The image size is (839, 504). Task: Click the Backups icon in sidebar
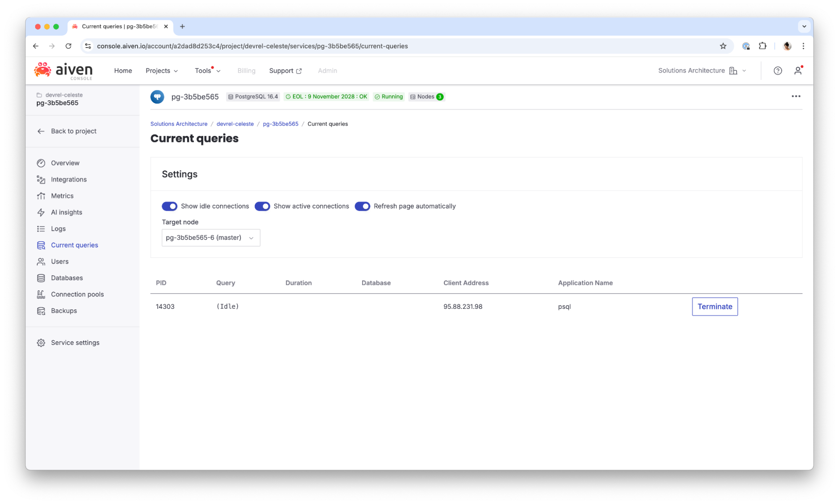[x=41, y=311]
